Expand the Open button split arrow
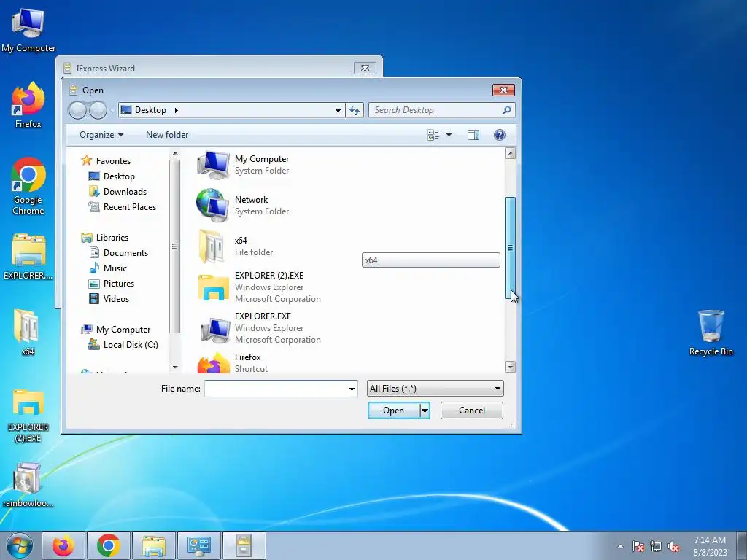Image resolution: width=747 pixels, height=560 pixels. pyautogui.click(x=425, y=411)
